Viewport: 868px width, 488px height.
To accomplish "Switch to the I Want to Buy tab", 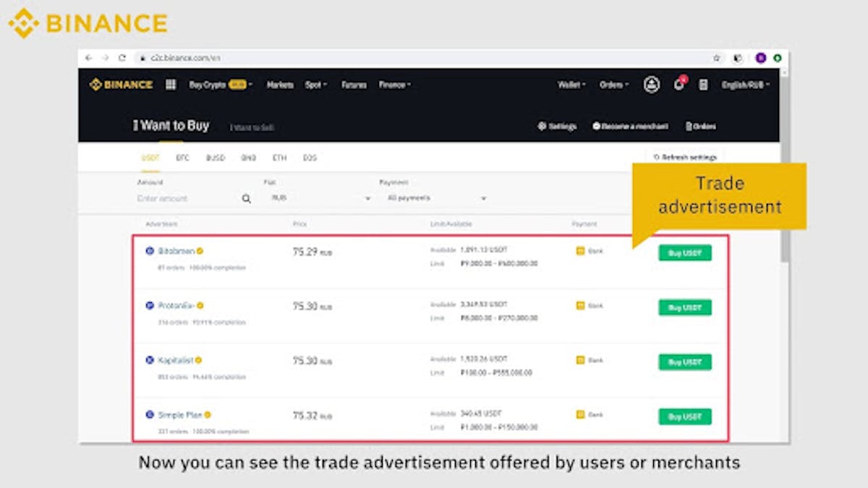I will click(171, 125).
